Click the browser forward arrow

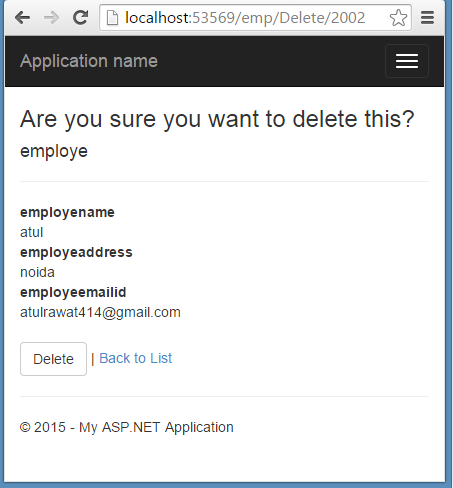pos(51,17)
